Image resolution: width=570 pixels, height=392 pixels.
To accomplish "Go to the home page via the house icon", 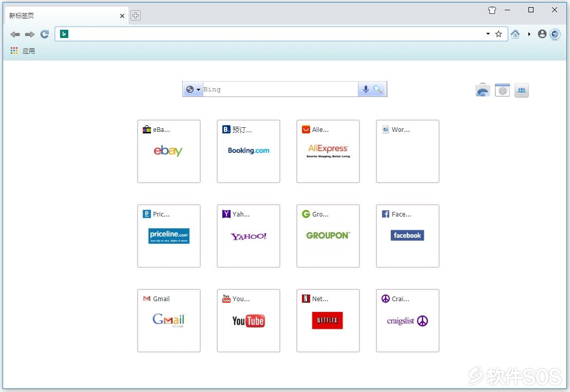I will pyautogui.click(x=515, y=34).
